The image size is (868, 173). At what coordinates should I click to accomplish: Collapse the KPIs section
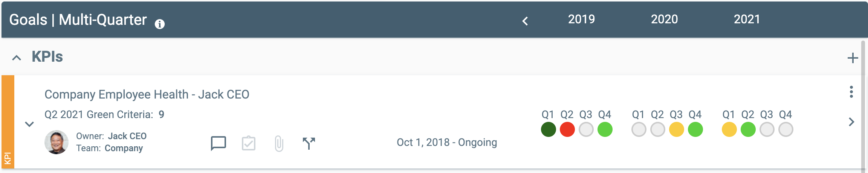(x=17, y=58)
